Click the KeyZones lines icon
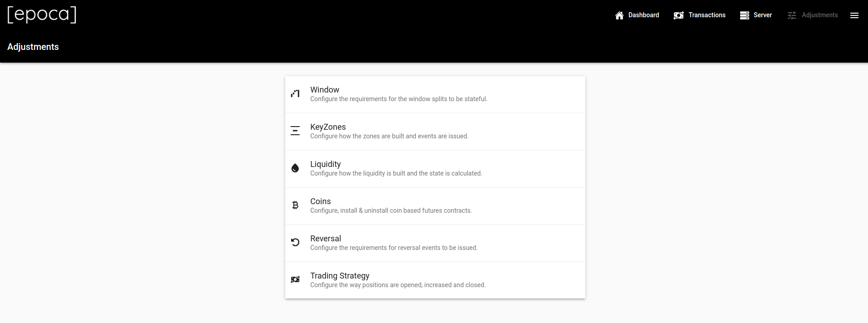 pos(295,131)
